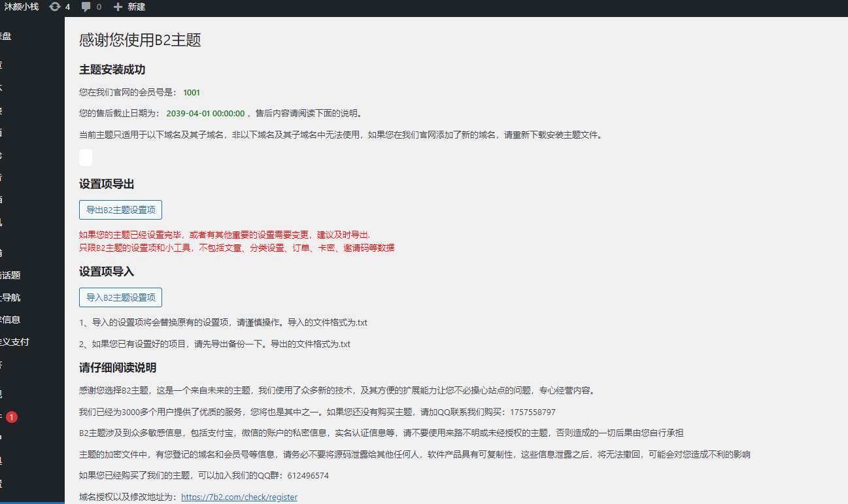Click the 导入B2主题设置项 button

120,297
